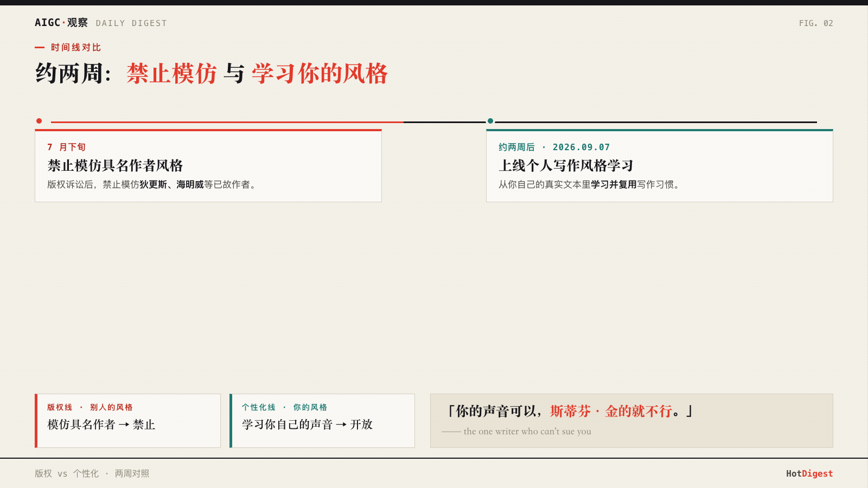Click the 约两周后 · 2026.09.07 date label
Viewport: 868px width, 488px height.
[x=554, y=147]
